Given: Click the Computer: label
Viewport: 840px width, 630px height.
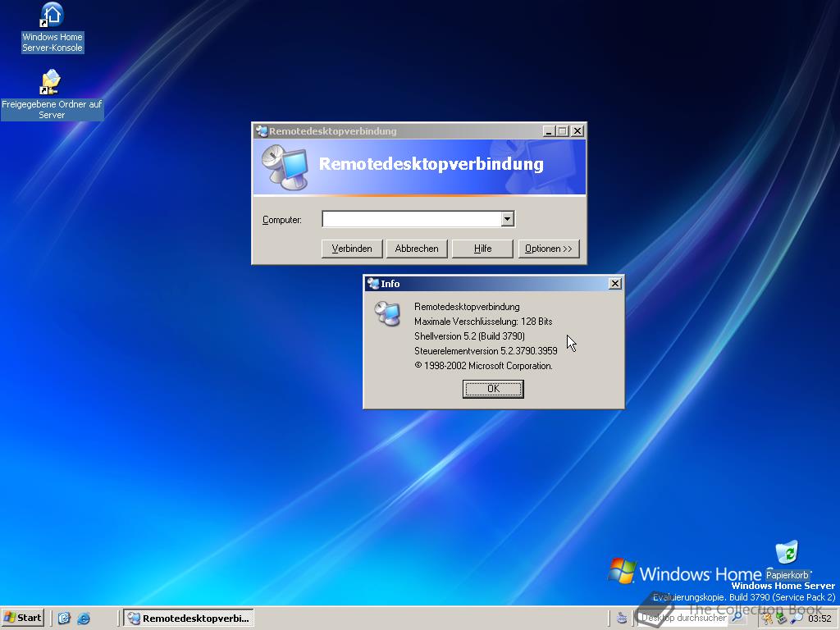Looking at the screenshot, I should (x=282, y=220).
